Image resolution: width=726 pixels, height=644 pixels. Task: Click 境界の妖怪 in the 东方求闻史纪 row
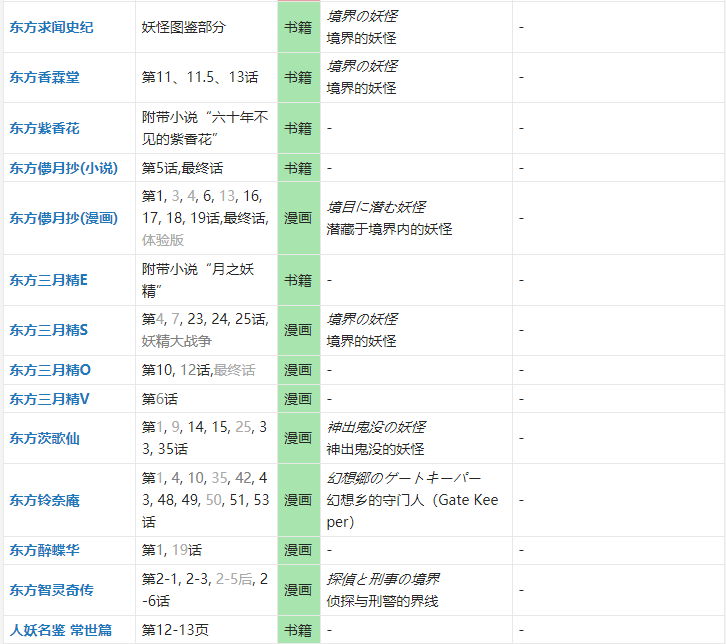click(362, 16)
